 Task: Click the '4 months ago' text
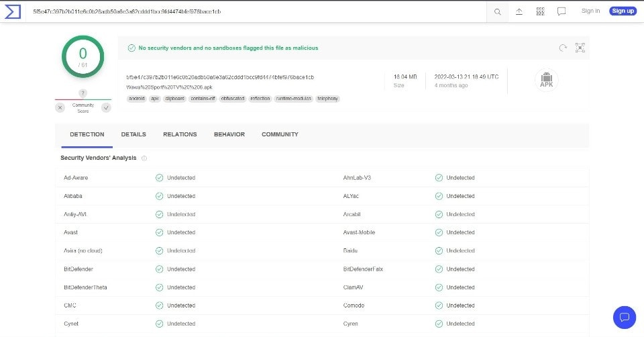[451, 85]
